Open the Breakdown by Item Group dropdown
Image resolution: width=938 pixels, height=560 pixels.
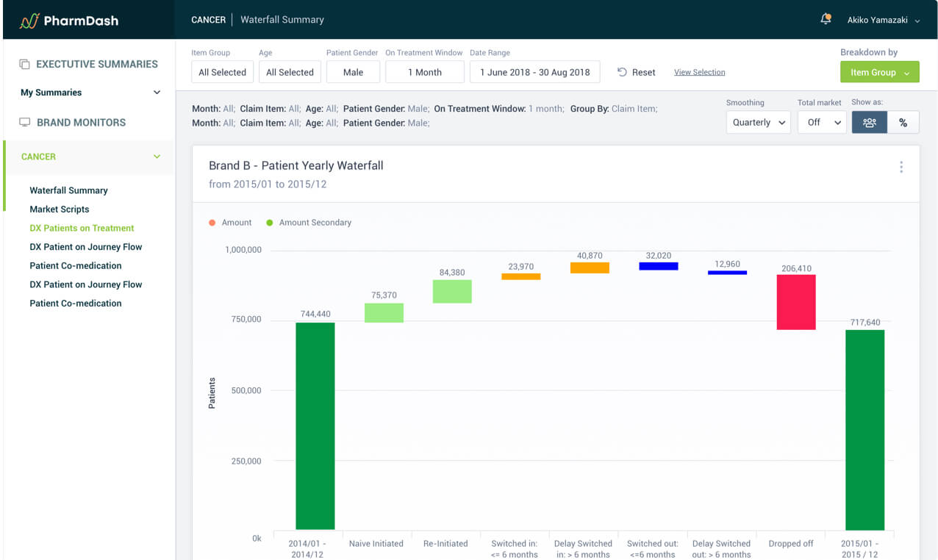click(880, 72)
